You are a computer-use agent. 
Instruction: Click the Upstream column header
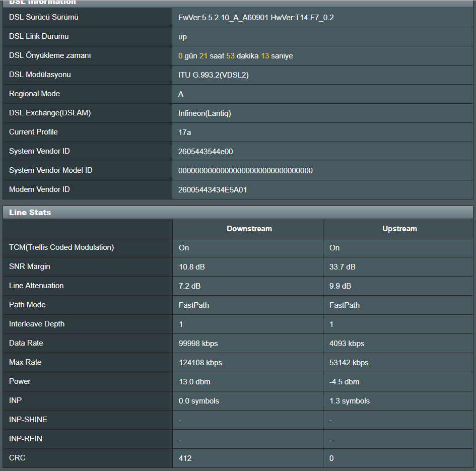point(399,229)
